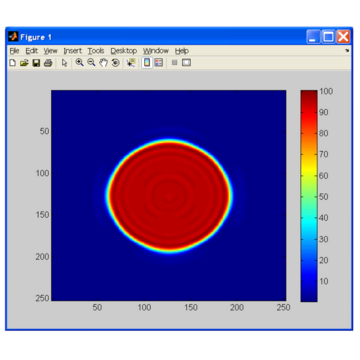Print the figure with the printer icon
The width and height of the screenshot is (360, 360).
click(48, 63)
